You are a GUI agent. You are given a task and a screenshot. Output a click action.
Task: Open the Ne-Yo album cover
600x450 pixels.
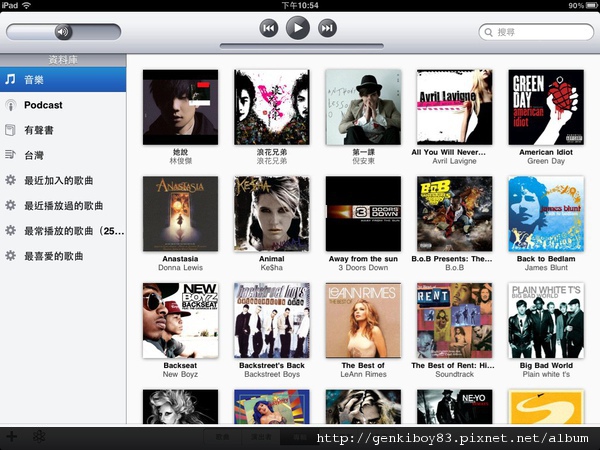(x=455, y=406)
